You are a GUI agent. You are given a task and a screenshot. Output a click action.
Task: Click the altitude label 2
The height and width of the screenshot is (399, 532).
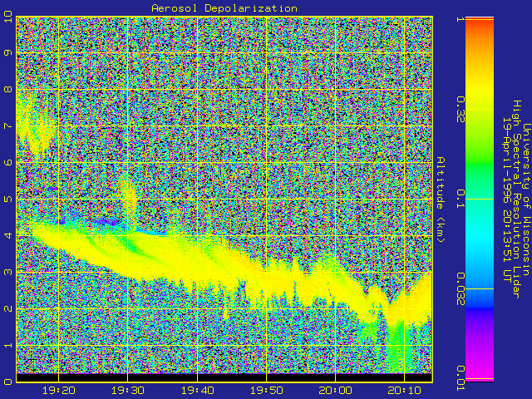click(x=7, y=308)
